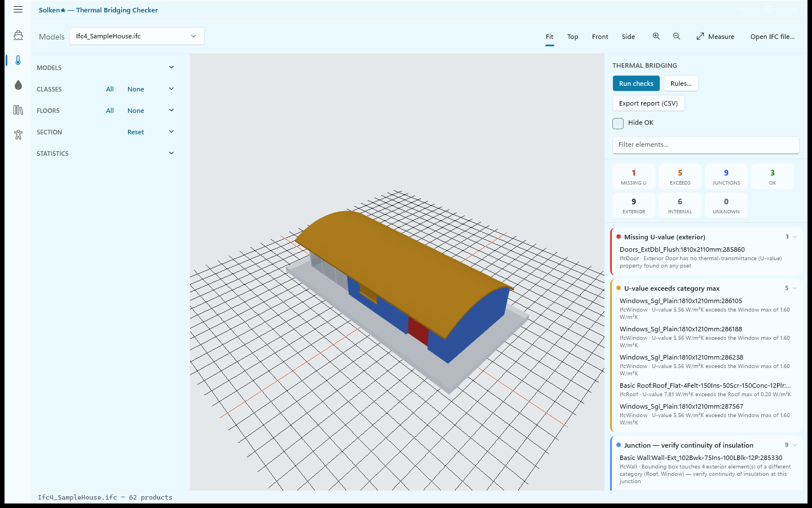Filter by Exterior card
812x508 pixels.
634,205
